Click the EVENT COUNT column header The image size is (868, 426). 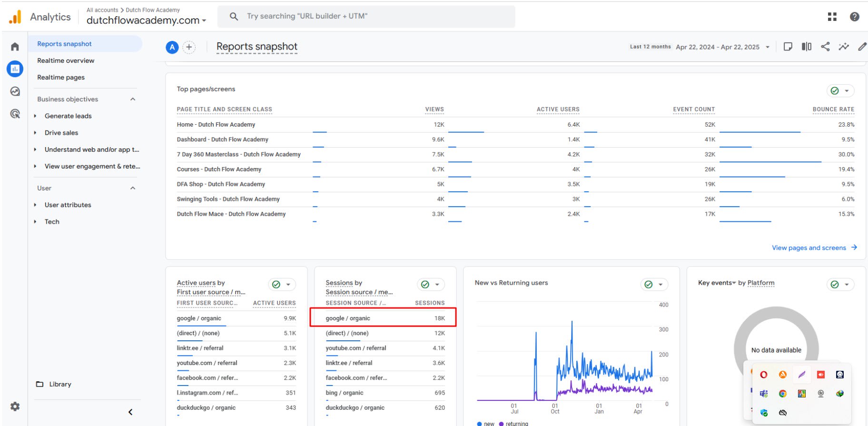coord(694,109)
